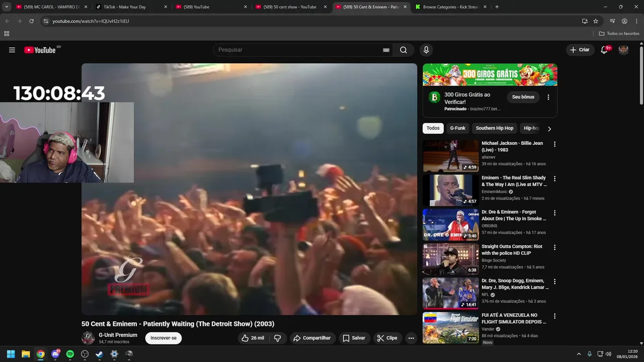
Task: Open the YouTube notifications bell
Action: pos(604,50)
